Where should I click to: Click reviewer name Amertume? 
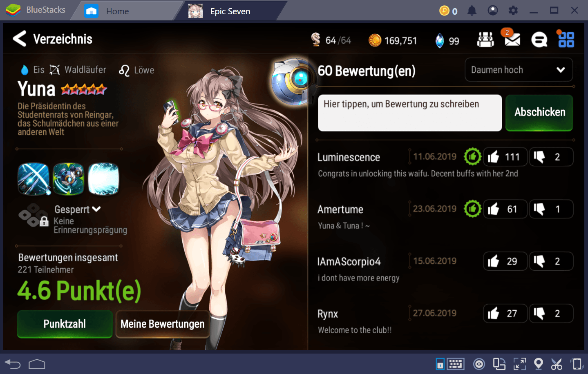340,209
